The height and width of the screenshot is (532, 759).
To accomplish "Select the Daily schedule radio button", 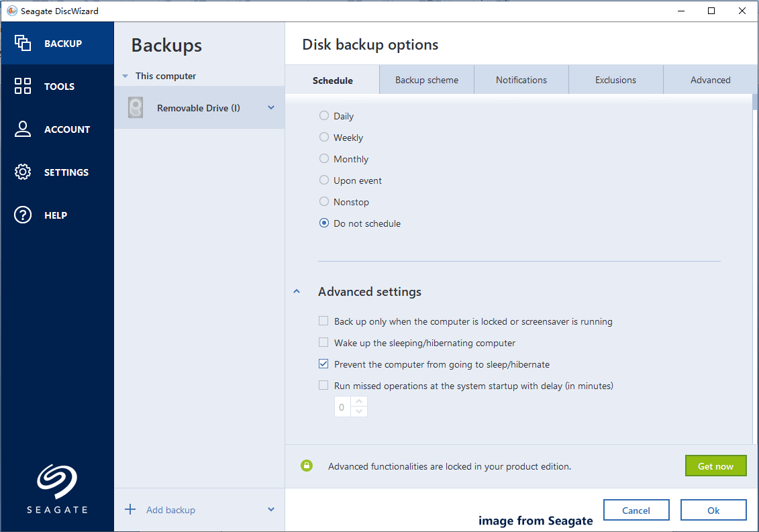I will tap(323, 115).
